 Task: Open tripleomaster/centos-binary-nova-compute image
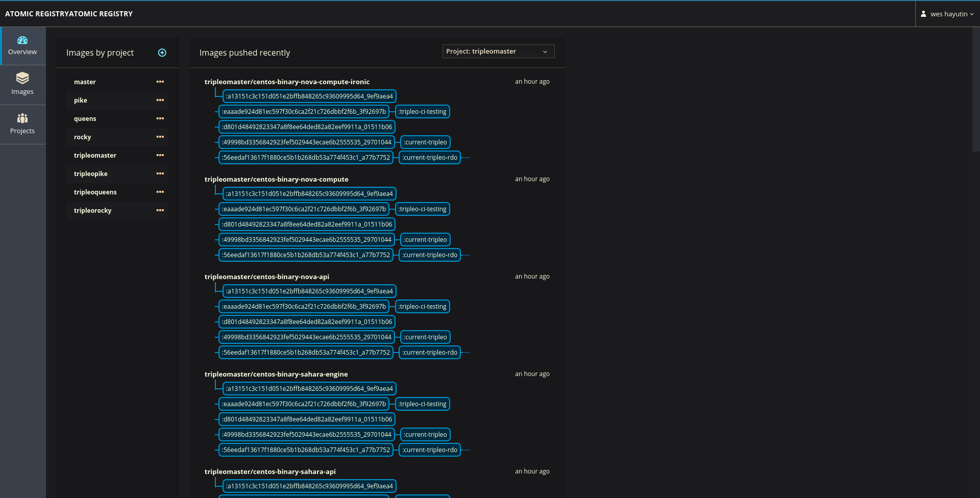pos(276,179)
